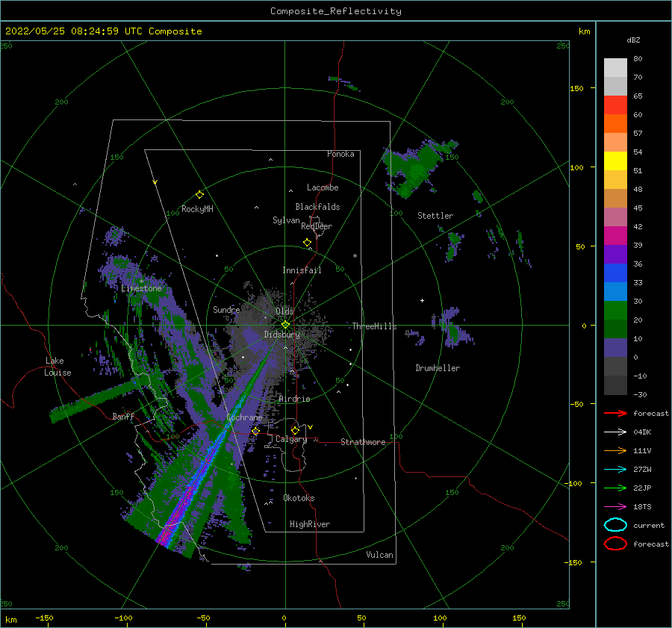Click the Strathmore town label

(x=363, y=442)
